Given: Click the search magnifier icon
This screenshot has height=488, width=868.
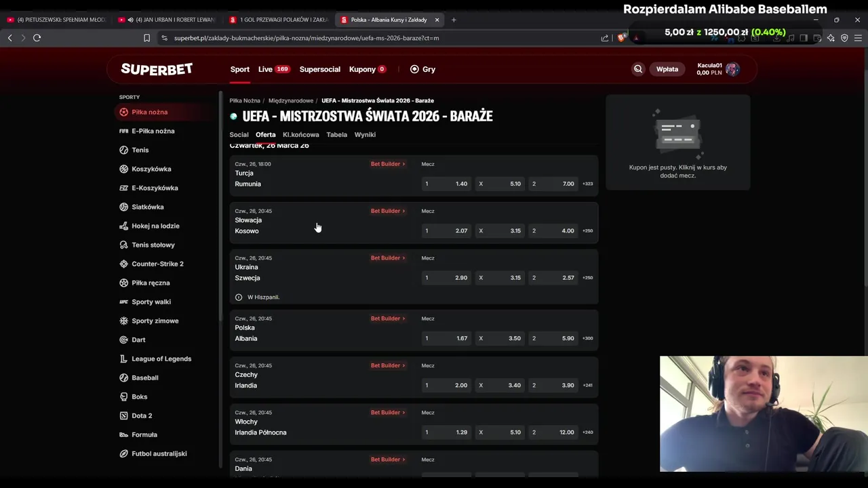Looking at the screenshot, I should tap(638, 69).
